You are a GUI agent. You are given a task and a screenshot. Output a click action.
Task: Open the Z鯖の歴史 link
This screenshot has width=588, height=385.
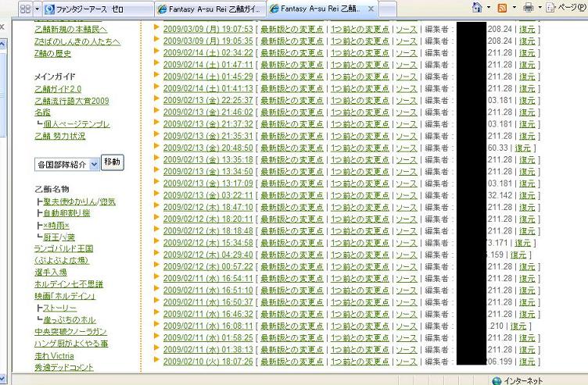click(x=52, y=54)
